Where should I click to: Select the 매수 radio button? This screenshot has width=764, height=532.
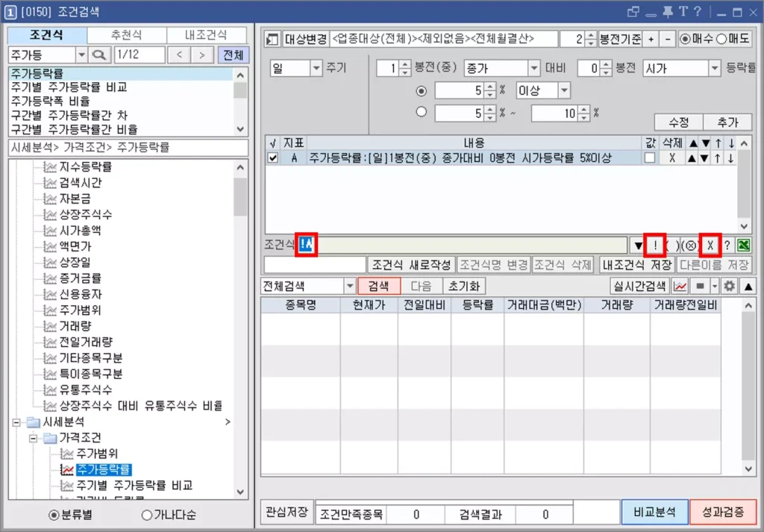click(x=686, y=39)
